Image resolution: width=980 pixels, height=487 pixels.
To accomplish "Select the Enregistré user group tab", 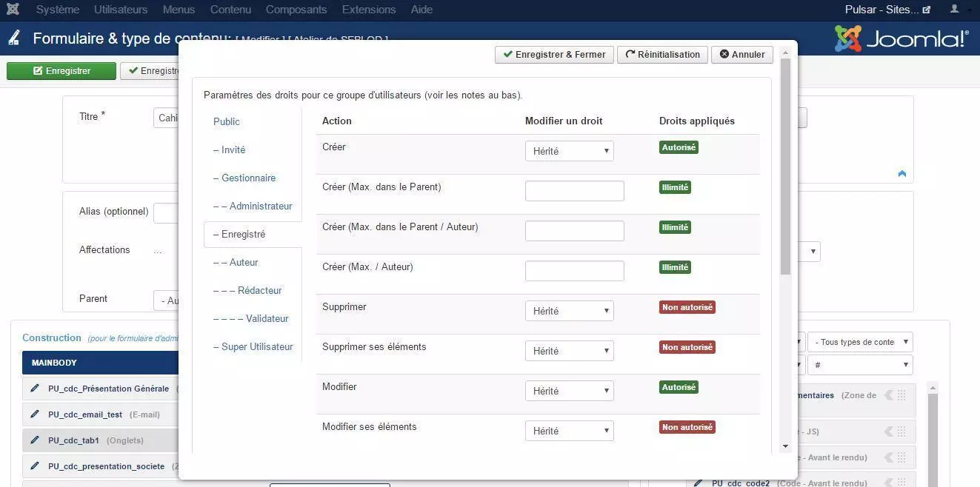I will click(252, 234).
